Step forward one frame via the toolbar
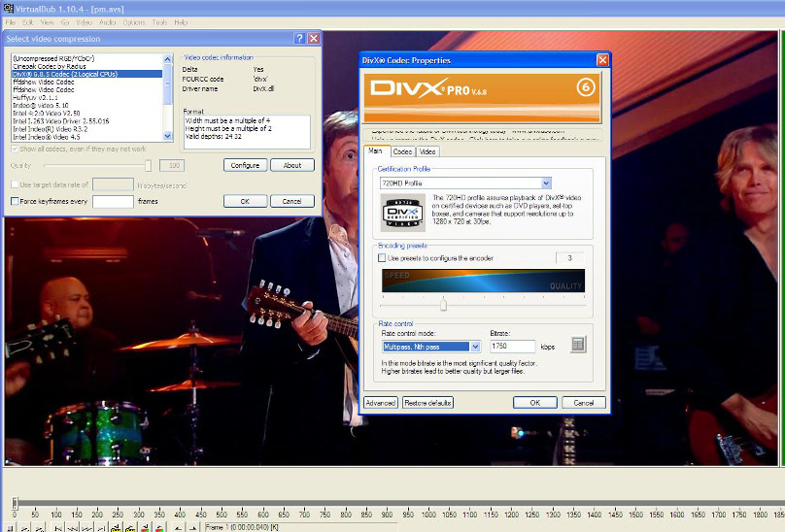Viewport: 785px width, 532px height. [x=86, y=527]
